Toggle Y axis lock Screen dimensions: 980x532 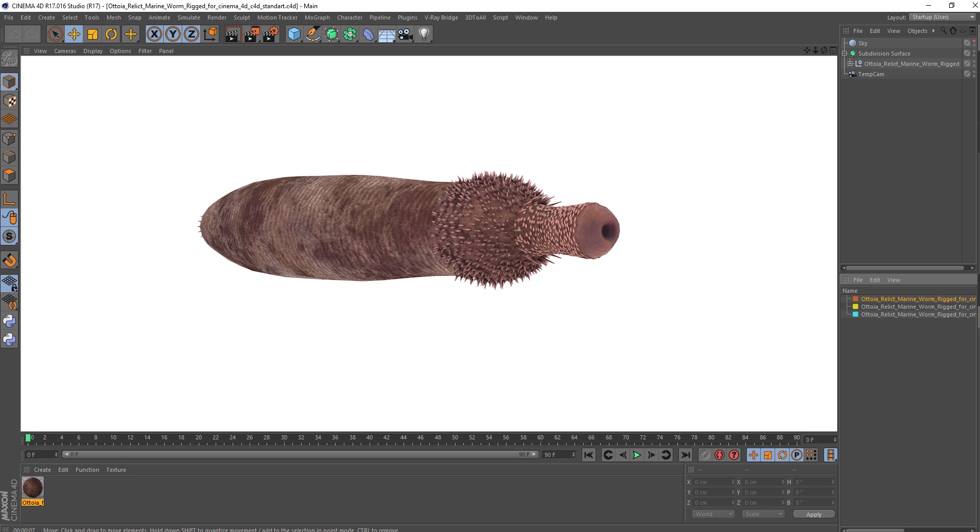click(173, 34)
